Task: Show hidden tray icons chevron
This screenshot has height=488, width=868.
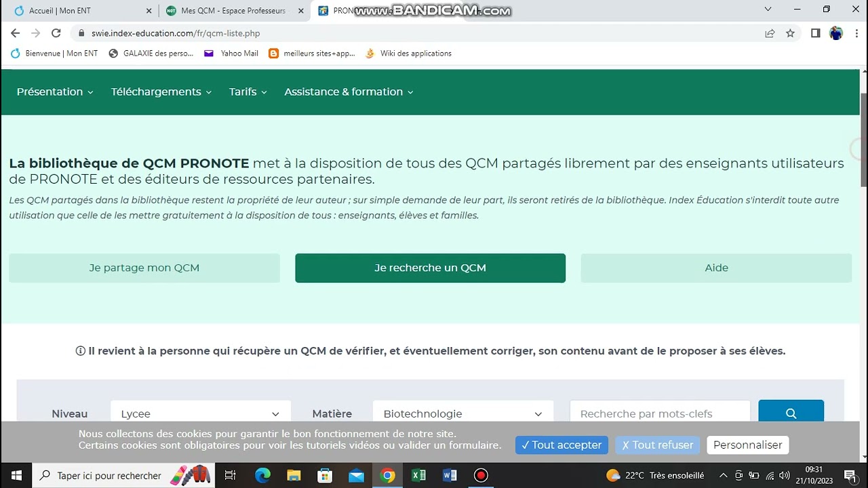Action: click(723, 475)
